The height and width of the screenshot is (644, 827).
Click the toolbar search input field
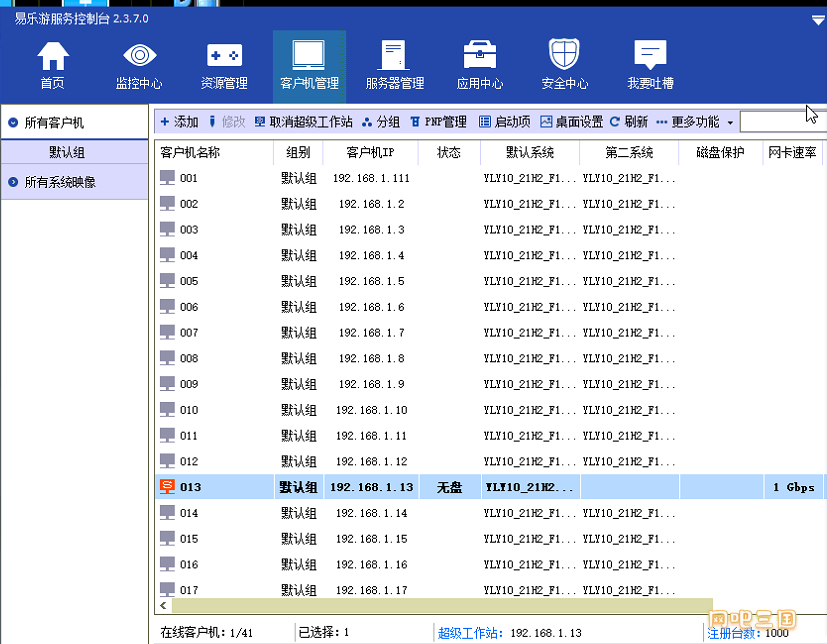click(783, 122)
